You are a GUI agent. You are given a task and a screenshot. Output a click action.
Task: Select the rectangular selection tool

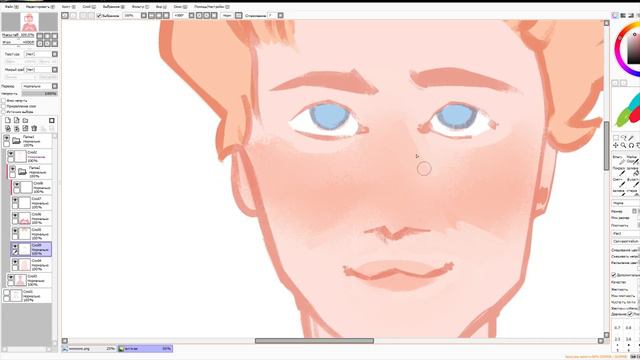coord(616,138)
